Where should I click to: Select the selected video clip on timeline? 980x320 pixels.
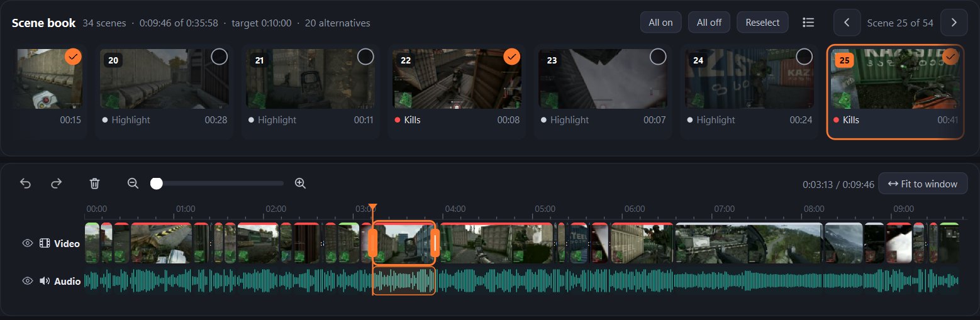pyautogui.click(x=404, y=243)
